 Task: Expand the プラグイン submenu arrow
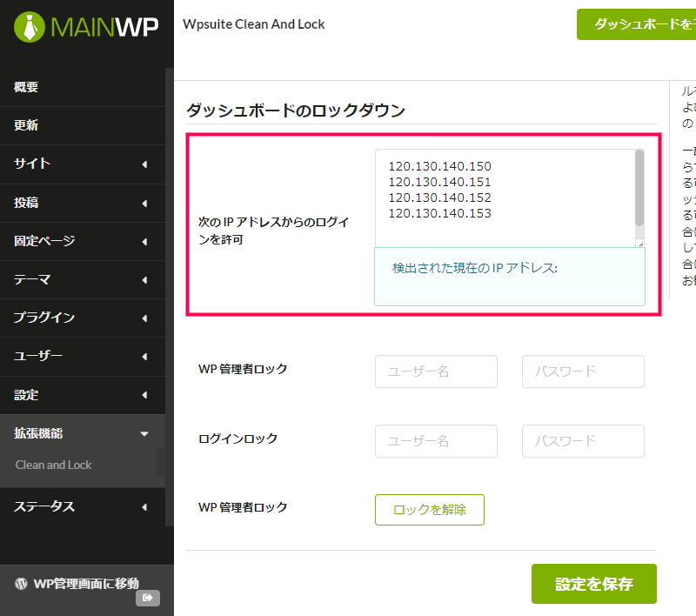[144, 318]
